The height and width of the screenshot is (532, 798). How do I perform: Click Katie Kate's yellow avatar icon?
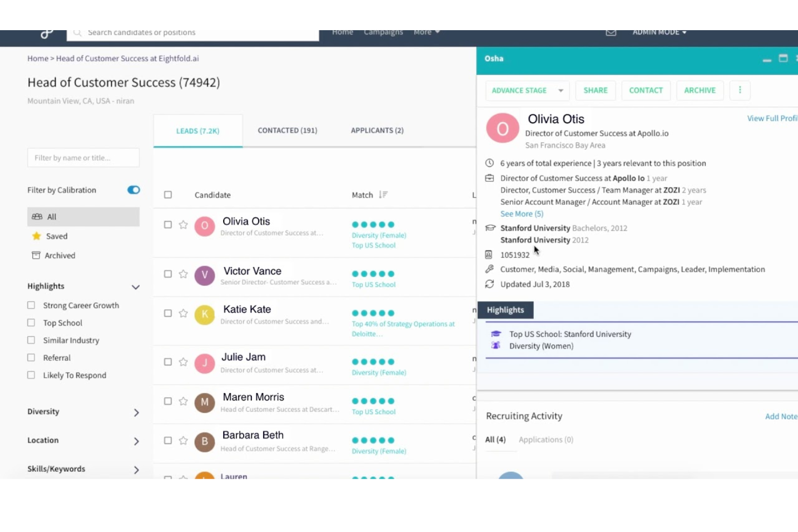click(x=204, y=314)
